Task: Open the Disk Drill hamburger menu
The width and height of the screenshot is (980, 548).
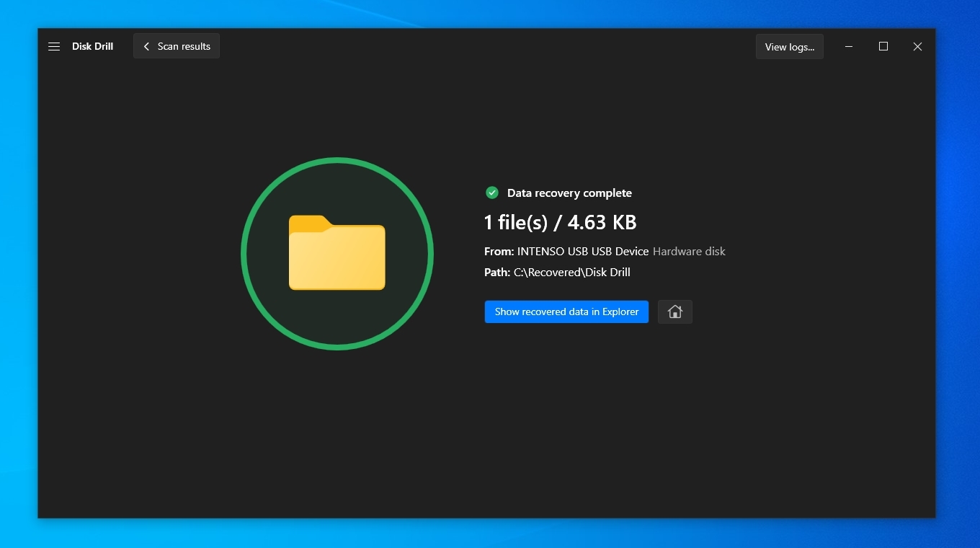Action: [x=54, y=46]
